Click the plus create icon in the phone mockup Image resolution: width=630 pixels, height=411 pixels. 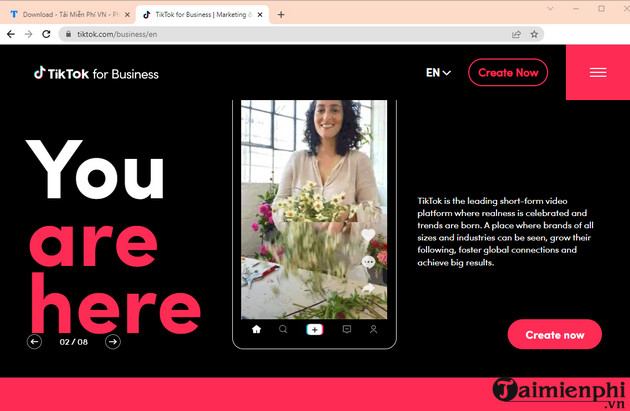click(x=314, y=329)
